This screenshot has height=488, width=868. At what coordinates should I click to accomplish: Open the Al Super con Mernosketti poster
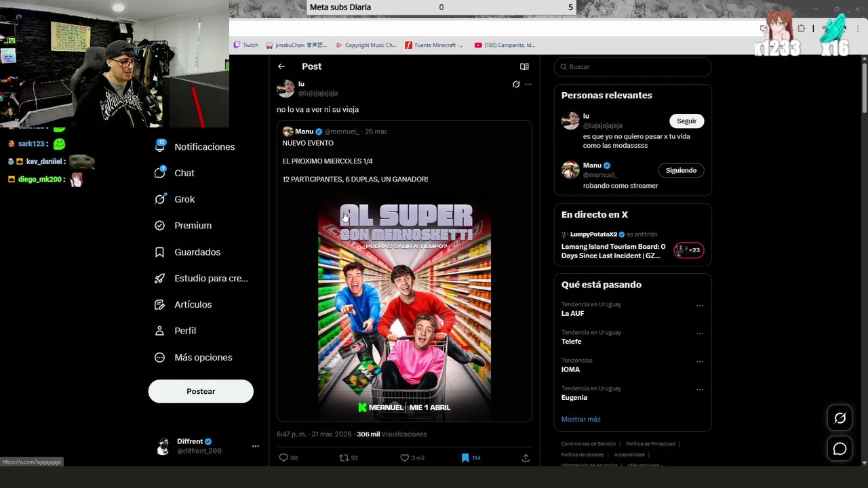(x=405, y=306)
